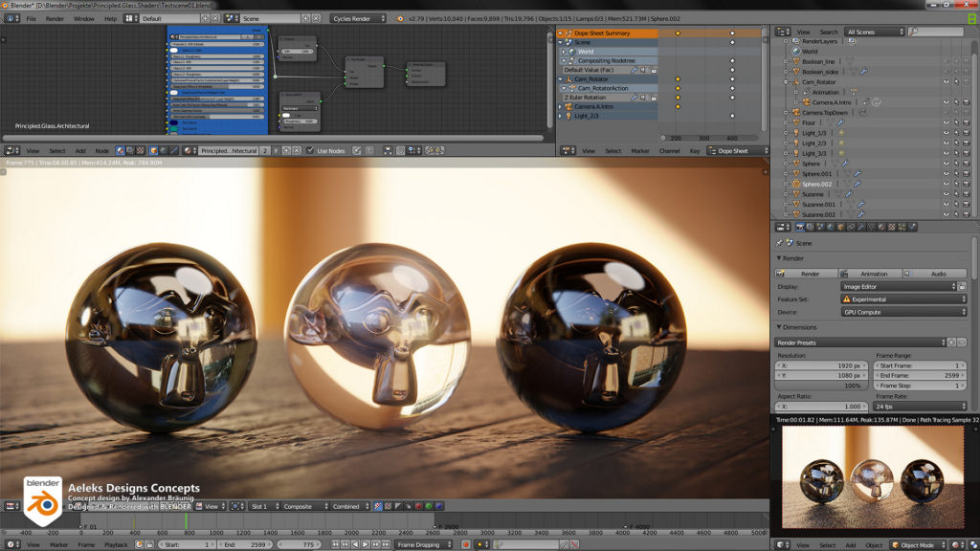Image resolution: width=980 pixels, height=551 pixels.
Task: Click the Cam_Rotator empty object icon
Action: 796,82
